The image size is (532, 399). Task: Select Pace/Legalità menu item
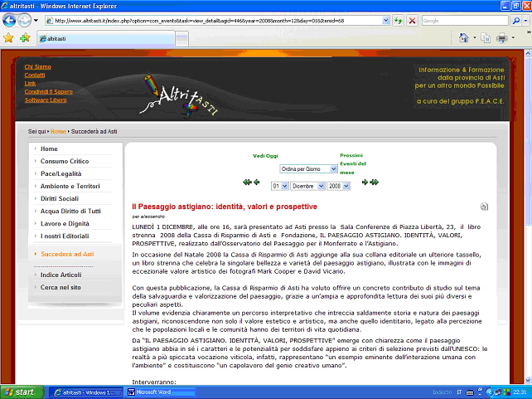[60, 174]
